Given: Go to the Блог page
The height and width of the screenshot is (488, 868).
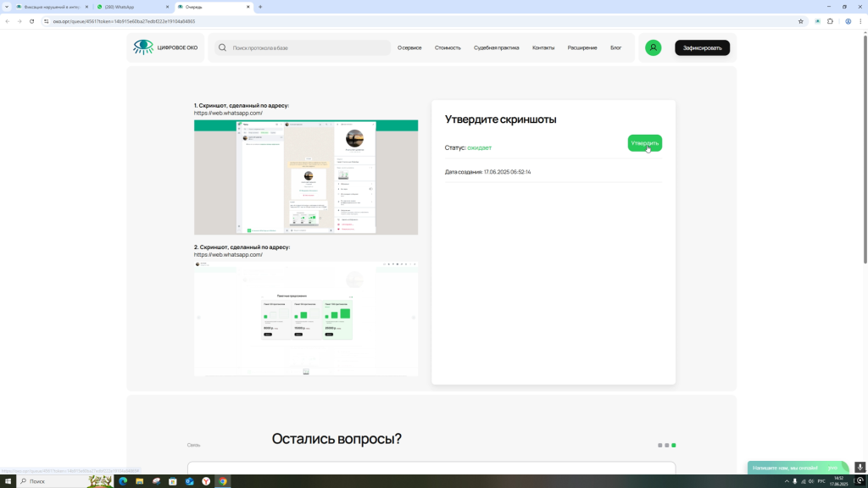Looking at the screenshot, I should tap(615, 47).
